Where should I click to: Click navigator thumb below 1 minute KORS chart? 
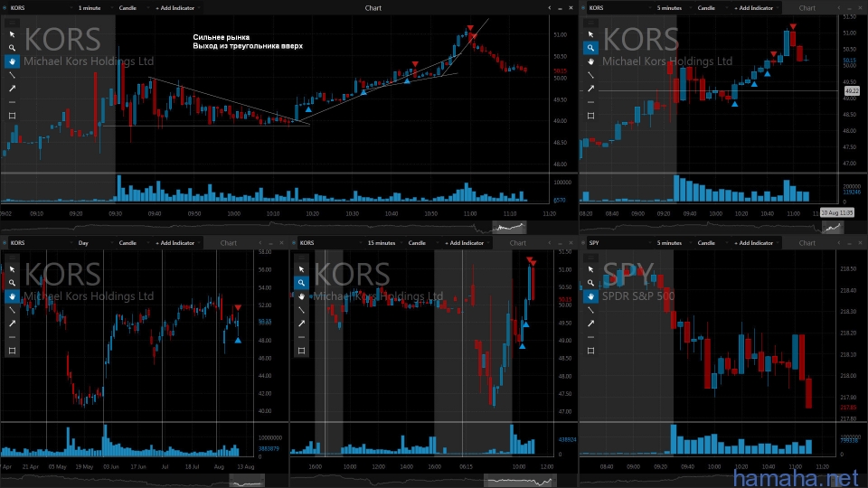[509, 227]
